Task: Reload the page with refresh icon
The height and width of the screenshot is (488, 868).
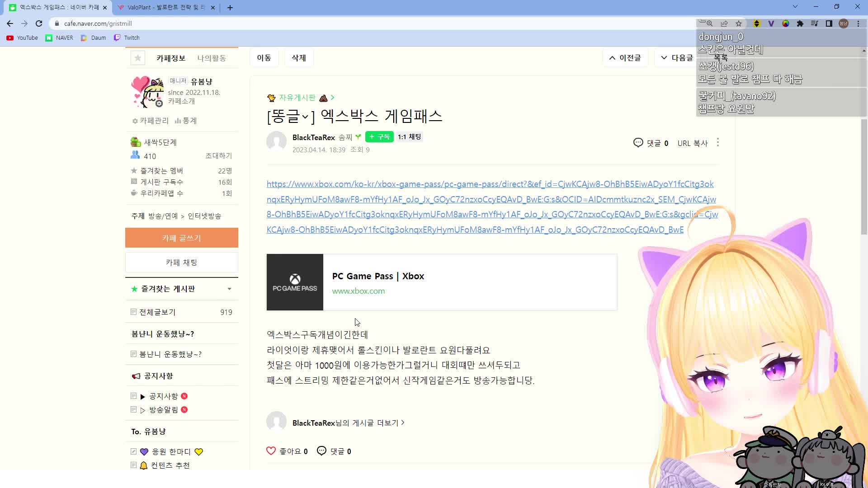Action: [39, 23]
